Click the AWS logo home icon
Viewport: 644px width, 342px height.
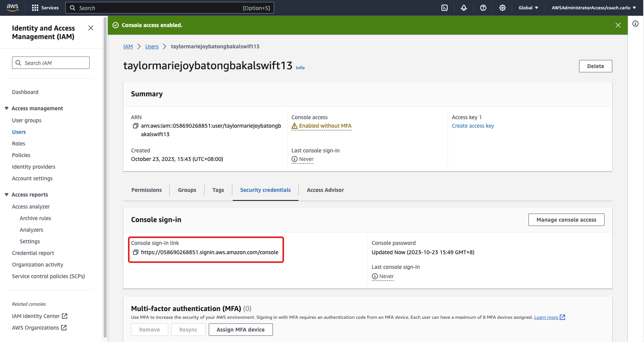[x=12, y=8]
